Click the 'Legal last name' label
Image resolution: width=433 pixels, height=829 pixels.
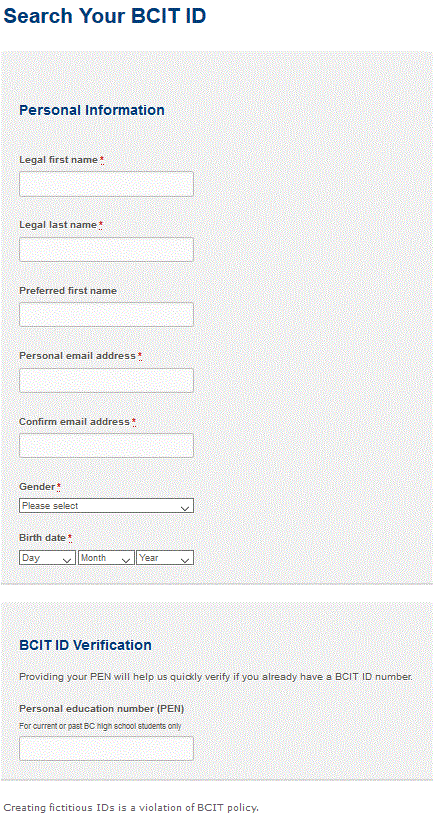(58, 225)
